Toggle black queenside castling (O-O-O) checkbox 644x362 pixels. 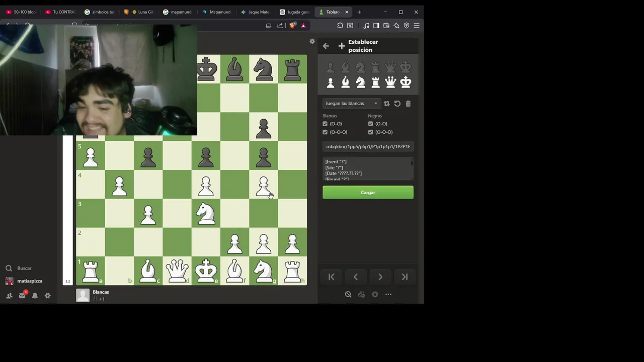[x=371, y=132]
